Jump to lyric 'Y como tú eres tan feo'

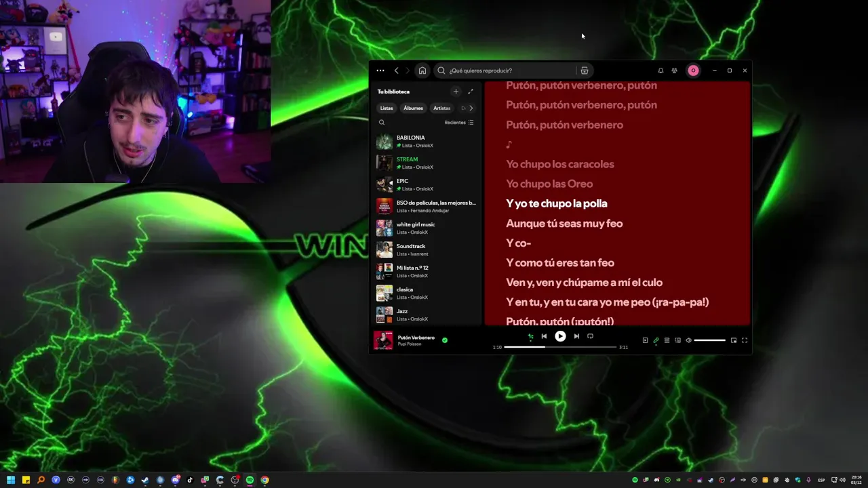[x=560, y=262]
